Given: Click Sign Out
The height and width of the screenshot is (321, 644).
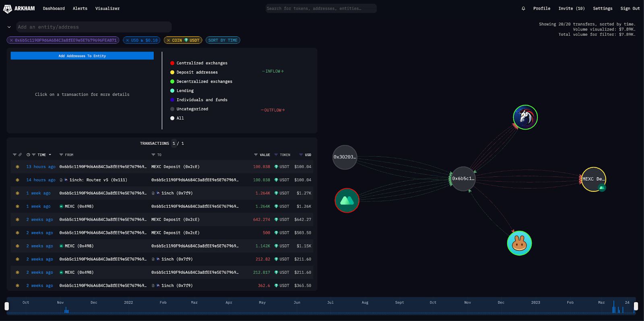Looking at the screenshot, I should [630, 8].
